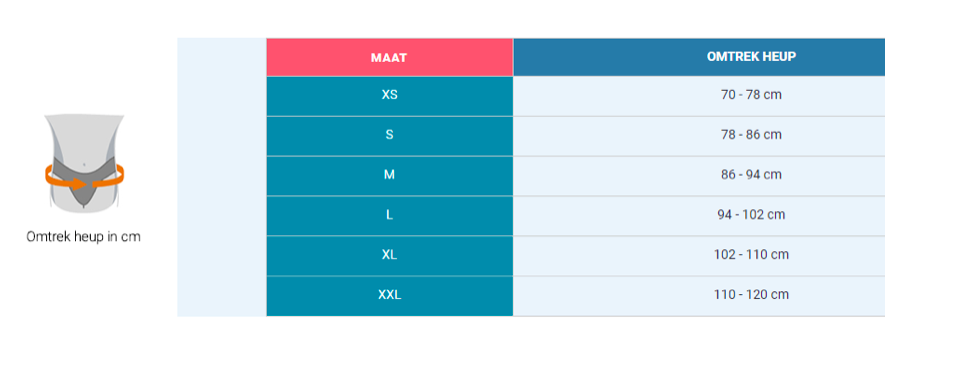Viewport: 956px width, 368px height.
Task: Choose the M size row
Action: click(576, 175)
